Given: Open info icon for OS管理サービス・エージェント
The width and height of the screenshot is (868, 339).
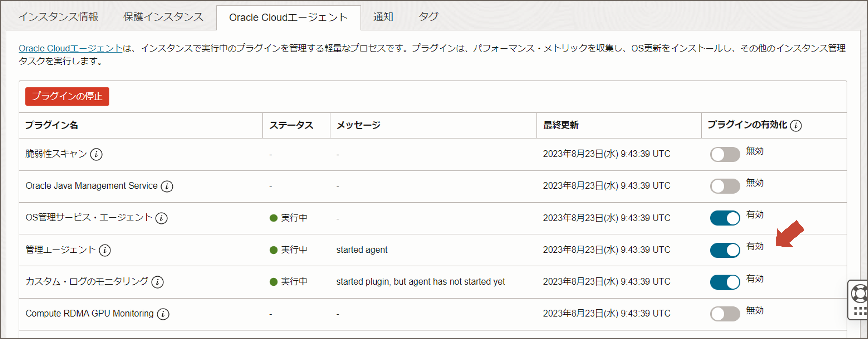Looking at the screenshot, I should pyautogui.click(x=161, y=218).
